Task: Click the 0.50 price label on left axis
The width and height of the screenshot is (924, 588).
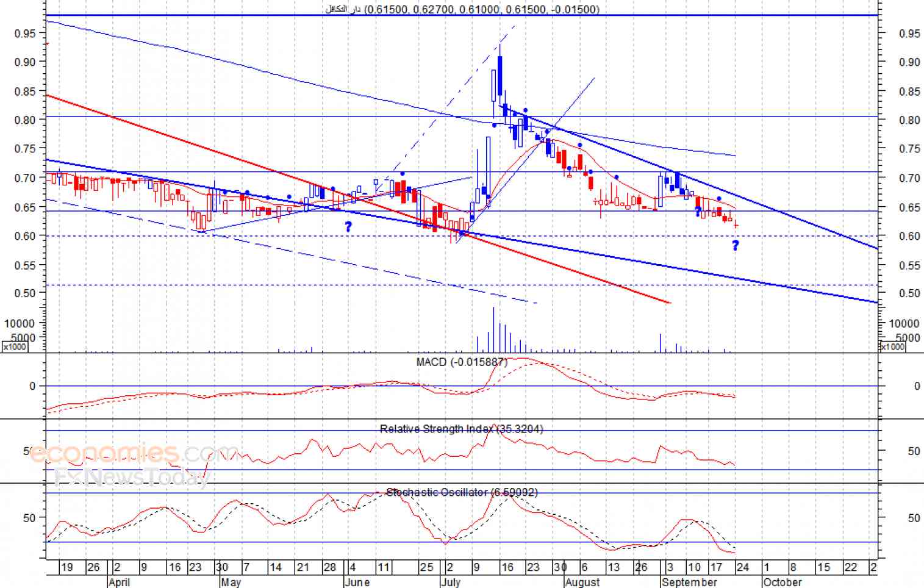Action: pyautogui.click(x=25, y=293)
